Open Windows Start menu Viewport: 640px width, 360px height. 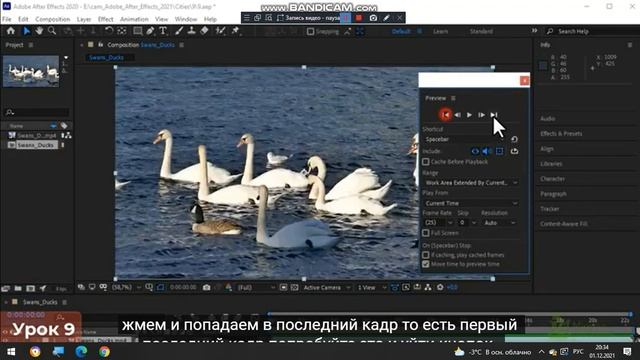(x=11, y=351)
